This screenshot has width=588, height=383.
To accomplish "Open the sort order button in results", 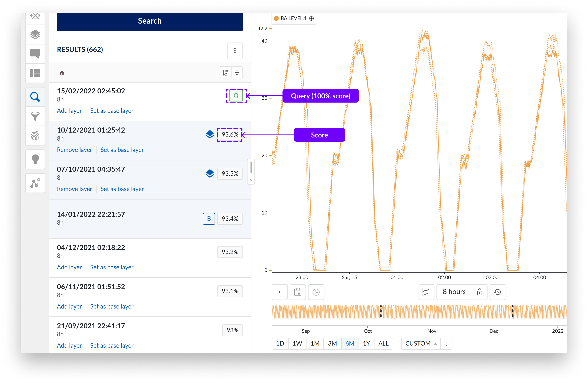I will (x=225, y=73).
